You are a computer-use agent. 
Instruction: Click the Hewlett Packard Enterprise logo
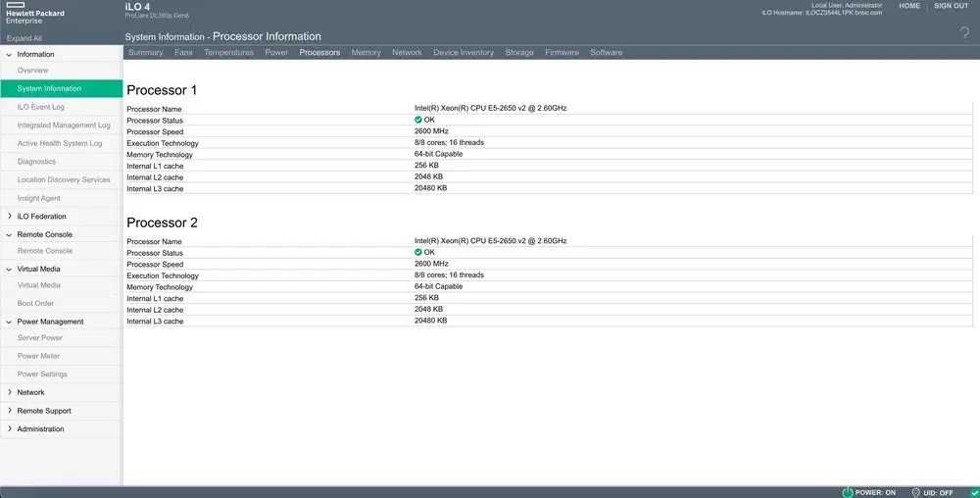point(35,13)
